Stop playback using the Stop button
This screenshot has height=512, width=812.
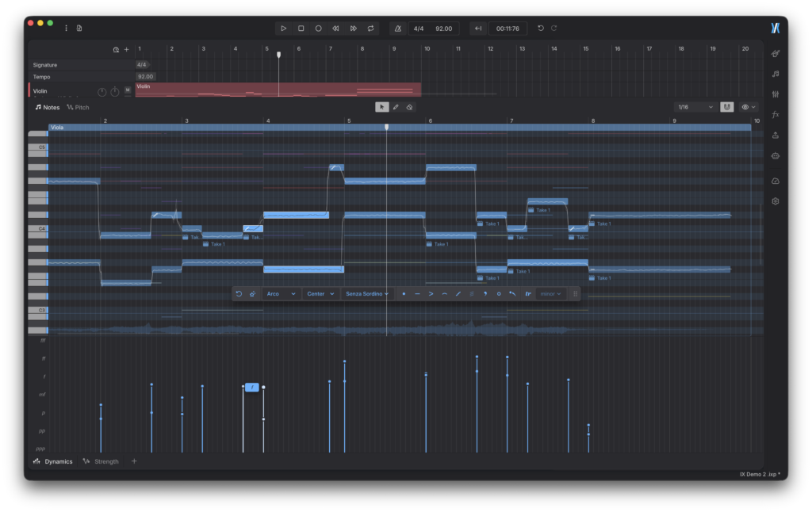[301, 29]
